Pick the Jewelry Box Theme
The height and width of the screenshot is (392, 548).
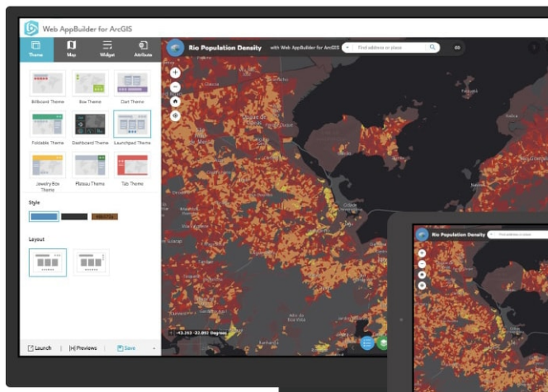pyautogui.click(x=48, y=166)
